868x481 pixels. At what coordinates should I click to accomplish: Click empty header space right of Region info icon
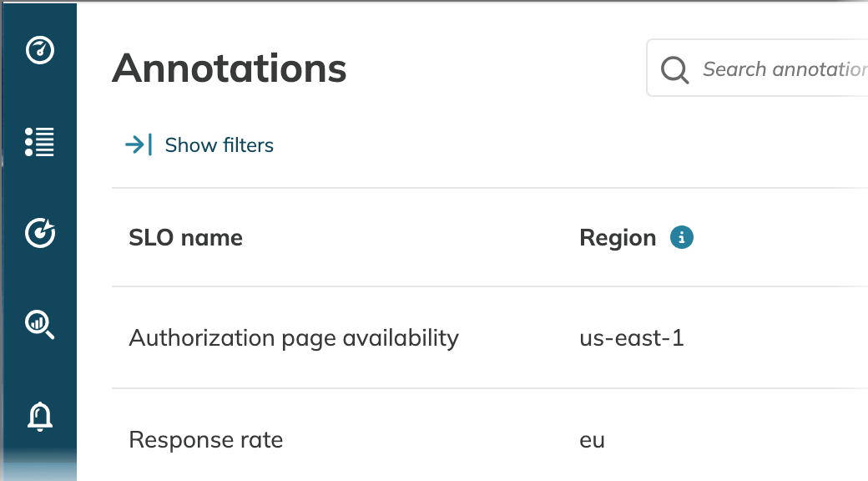780,238
